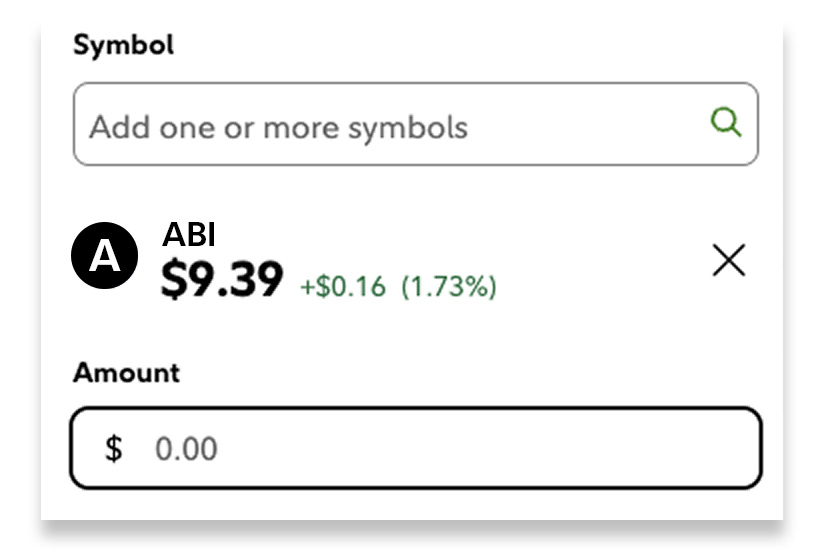823x560 pixels.
Task: Click the (1.73%) percent change
Action: coord(449,288)
